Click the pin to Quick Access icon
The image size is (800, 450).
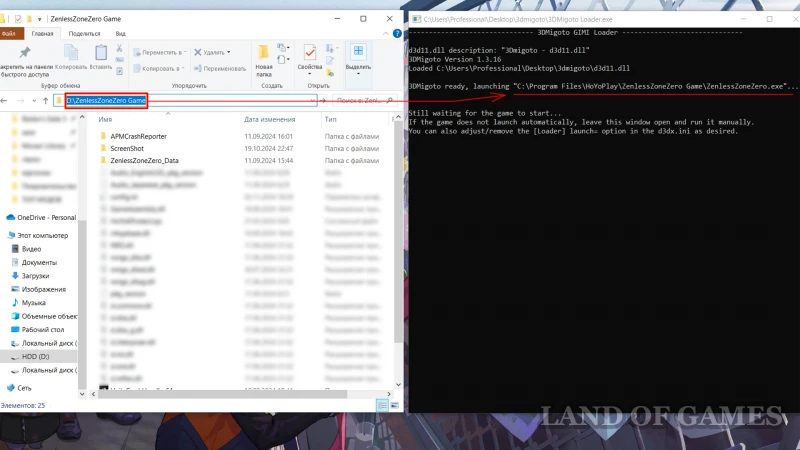coord(24,52)
